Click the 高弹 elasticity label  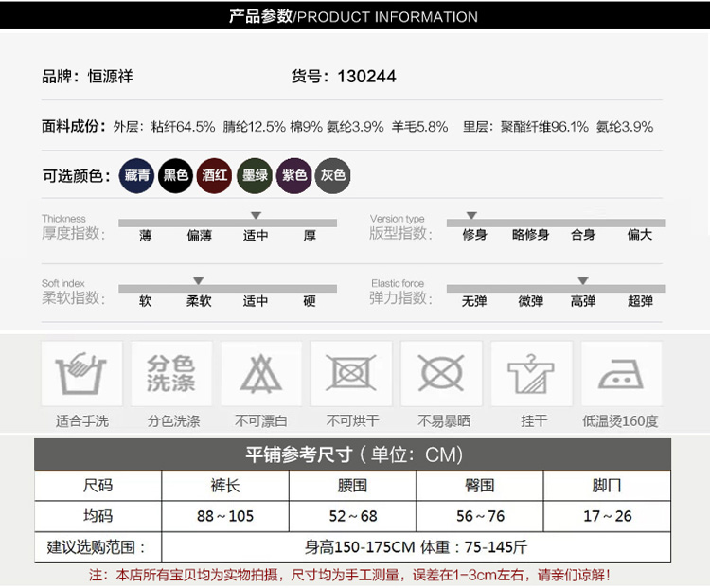pyautogui.click(x=583, y=301)
